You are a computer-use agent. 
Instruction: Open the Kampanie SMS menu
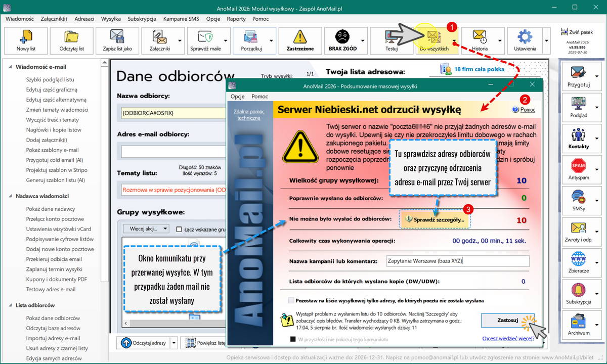click(181, 19)
